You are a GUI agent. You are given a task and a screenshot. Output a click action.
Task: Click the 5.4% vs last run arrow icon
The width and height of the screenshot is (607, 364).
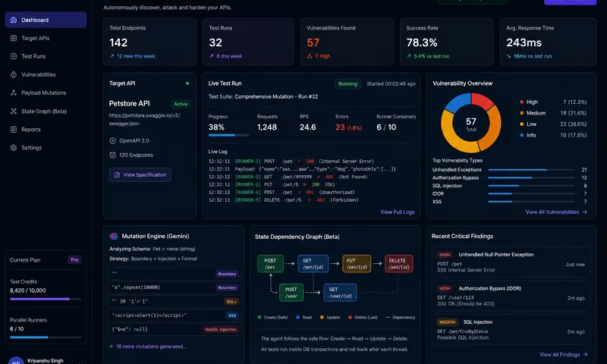pyautogui.click(x=409, y=56)
